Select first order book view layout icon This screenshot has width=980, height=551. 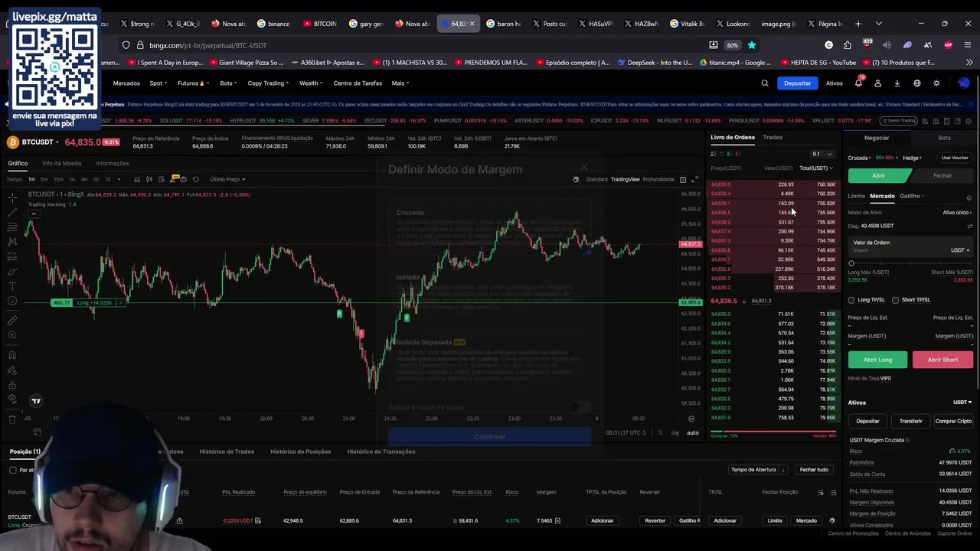[x=714, y=154]
